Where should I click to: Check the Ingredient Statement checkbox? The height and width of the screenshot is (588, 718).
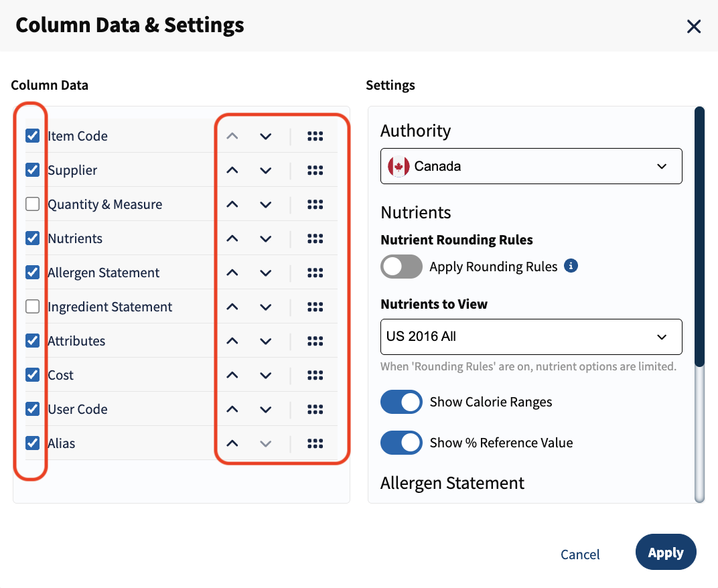pyautogui.click(x=33, y=306)
